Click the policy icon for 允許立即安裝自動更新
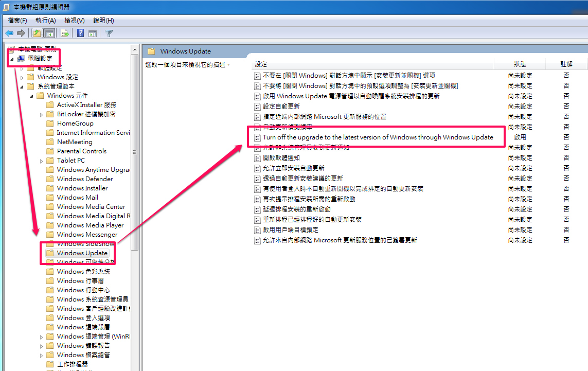The image size is (588, 371). coord(257,168)
